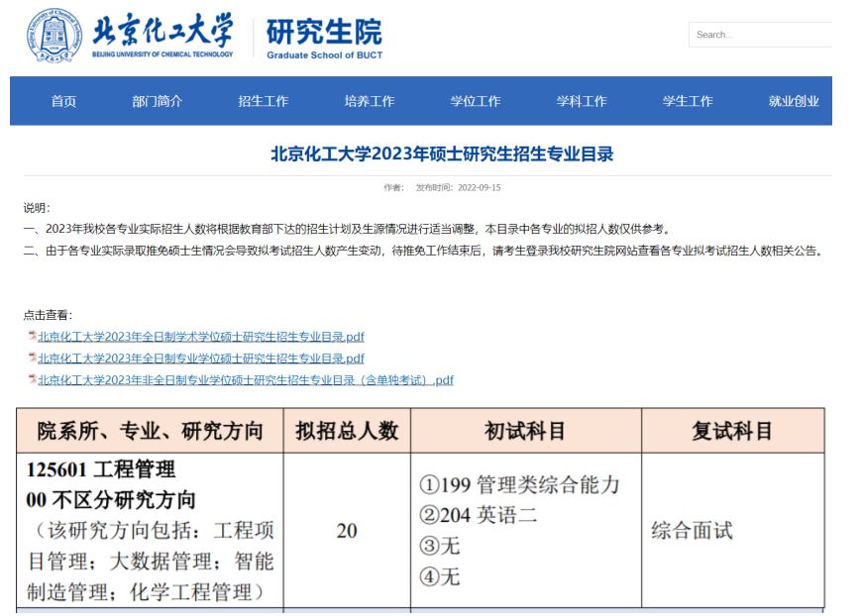The height and width of the screenshot is (616, 862).
Task: Click the 125601 工程管理 major entry
Action: tap(101, 469)
